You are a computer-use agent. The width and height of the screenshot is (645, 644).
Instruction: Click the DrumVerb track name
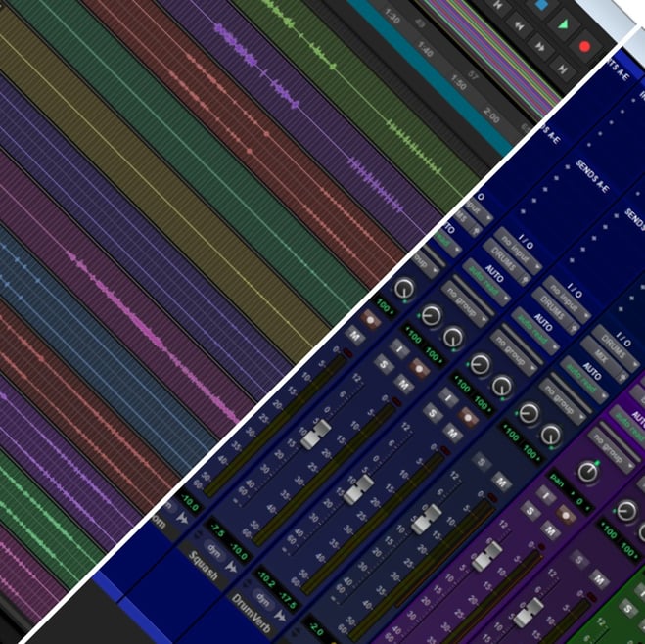tap(251, 614)
